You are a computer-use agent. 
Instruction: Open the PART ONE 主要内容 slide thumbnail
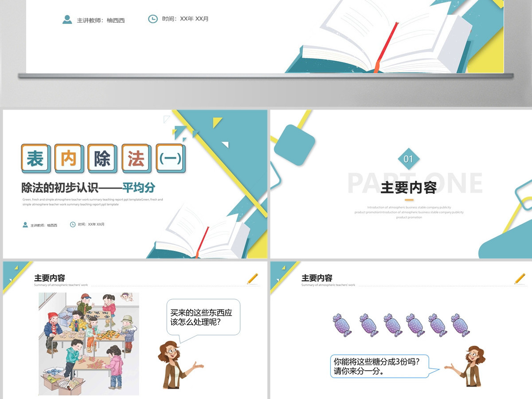[x=401, y=184]
